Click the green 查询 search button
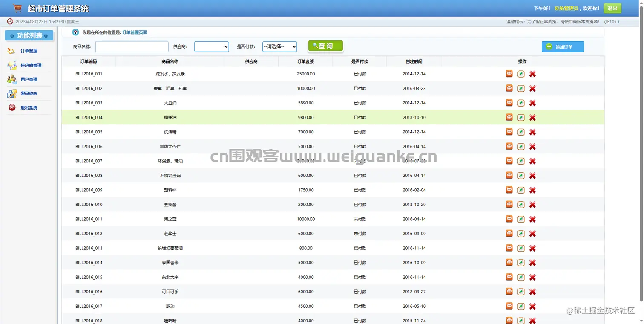This screenshot has width=644, height=324. coord(325,46)
